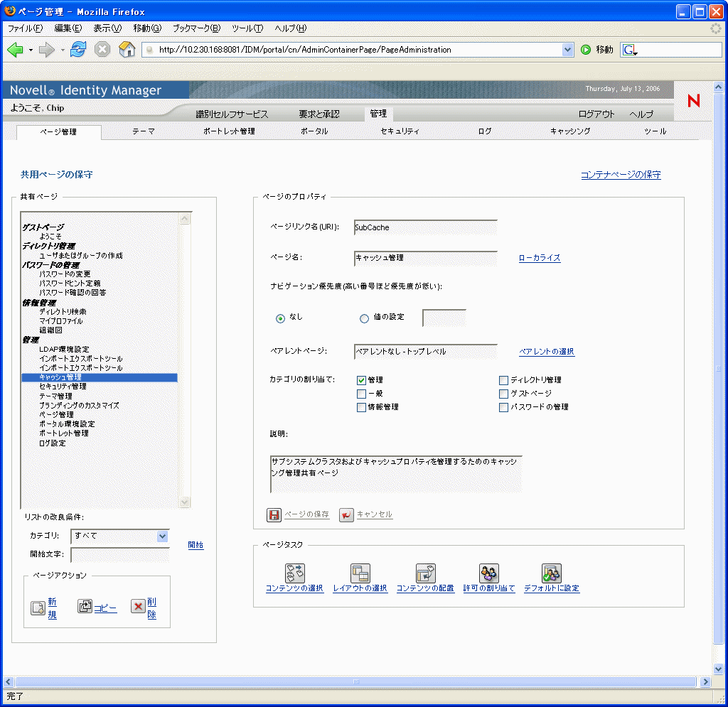Open the back button history dropdown arrow
This screenshot has width=728, height=707.
click(x=31, y=50)
